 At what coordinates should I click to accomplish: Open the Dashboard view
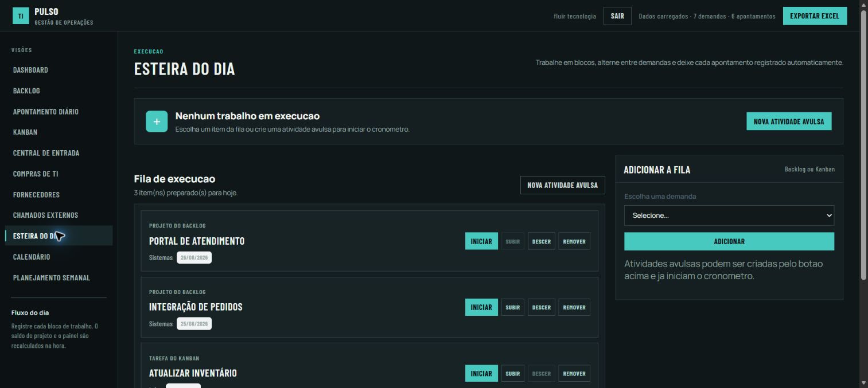tap(30, 70)
